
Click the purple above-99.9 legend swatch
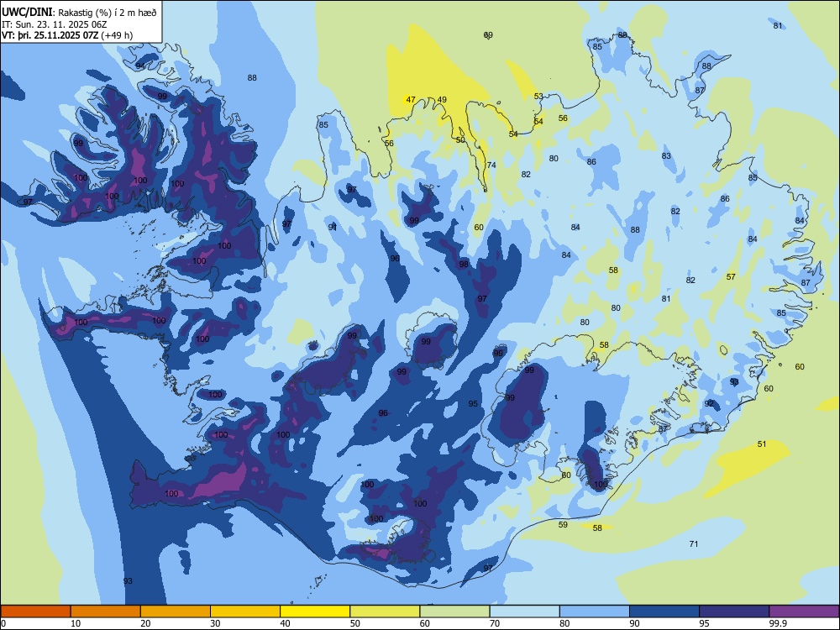(804, 612)
